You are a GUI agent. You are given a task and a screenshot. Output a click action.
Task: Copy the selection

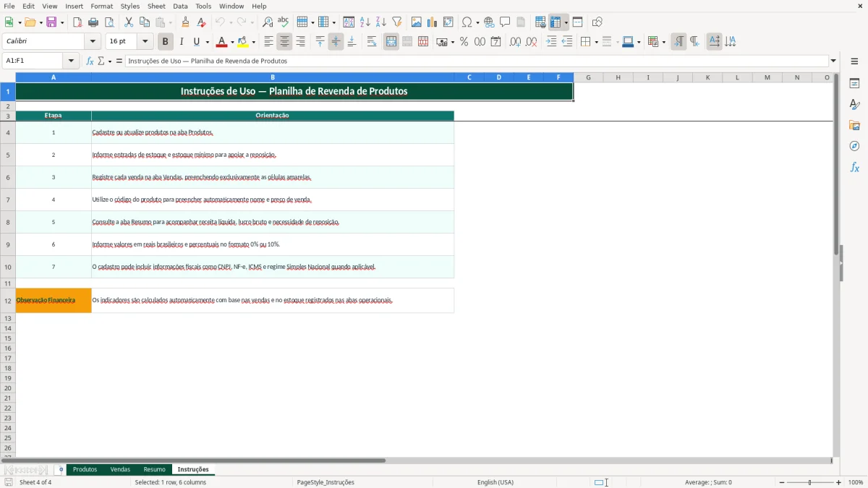coord(145,22)
